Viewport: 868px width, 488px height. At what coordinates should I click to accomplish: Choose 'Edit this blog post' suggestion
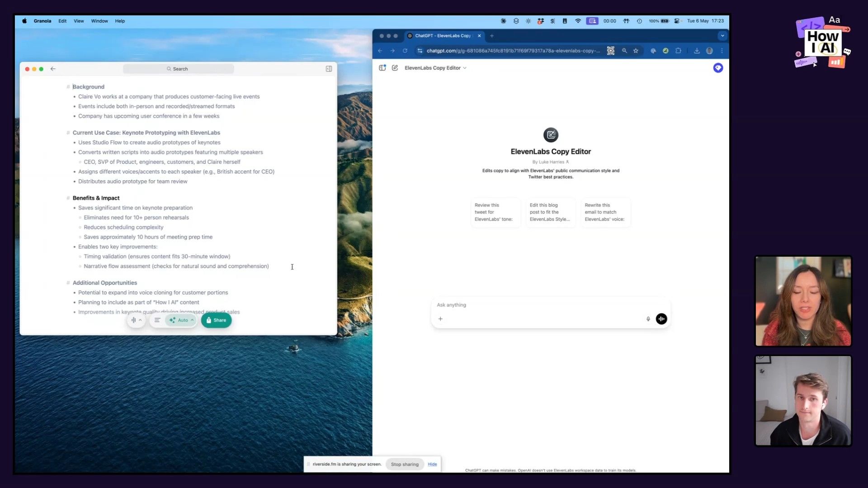pos(551,212)
